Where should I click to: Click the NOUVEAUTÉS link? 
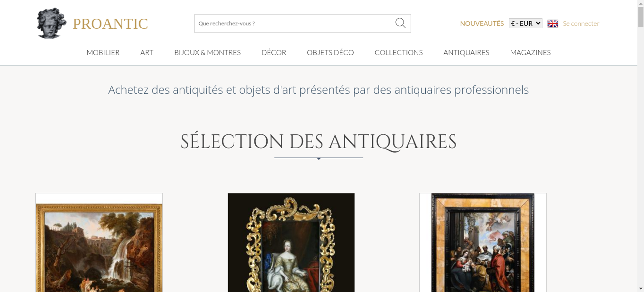tap(482, 23)
